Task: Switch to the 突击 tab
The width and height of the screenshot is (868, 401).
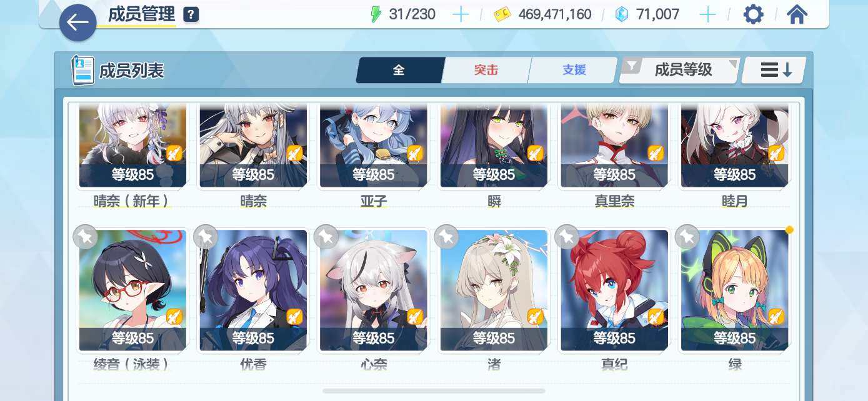Action: click(x=486, y=70)
